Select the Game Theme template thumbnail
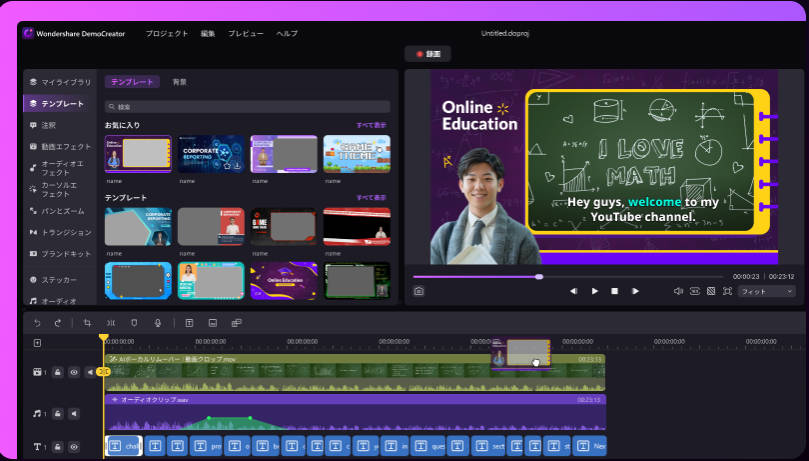The width and height of the screenshot is (809, 461). coord(357,154)
